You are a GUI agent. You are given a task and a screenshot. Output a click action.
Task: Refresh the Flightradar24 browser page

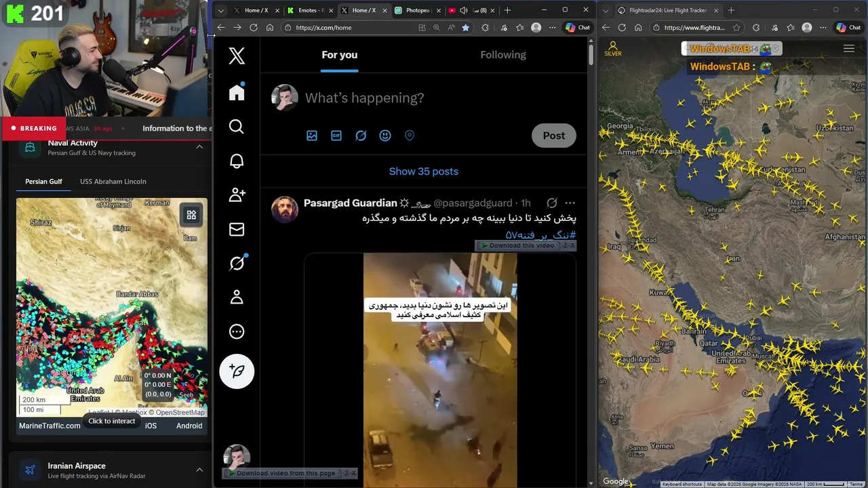(622, 28)
